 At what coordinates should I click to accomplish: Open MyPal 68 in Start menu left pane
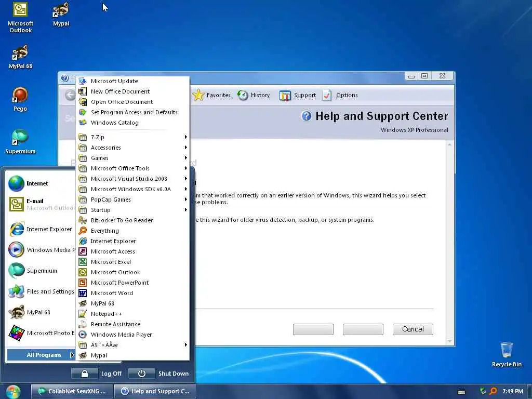tap(41, 312)
